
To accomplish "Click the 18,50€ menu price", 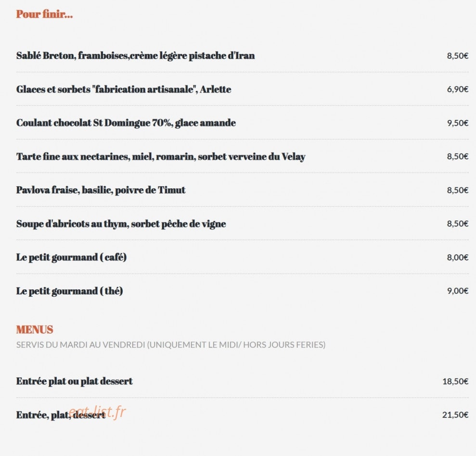I will pyautogui.click(x=455, y=381).
